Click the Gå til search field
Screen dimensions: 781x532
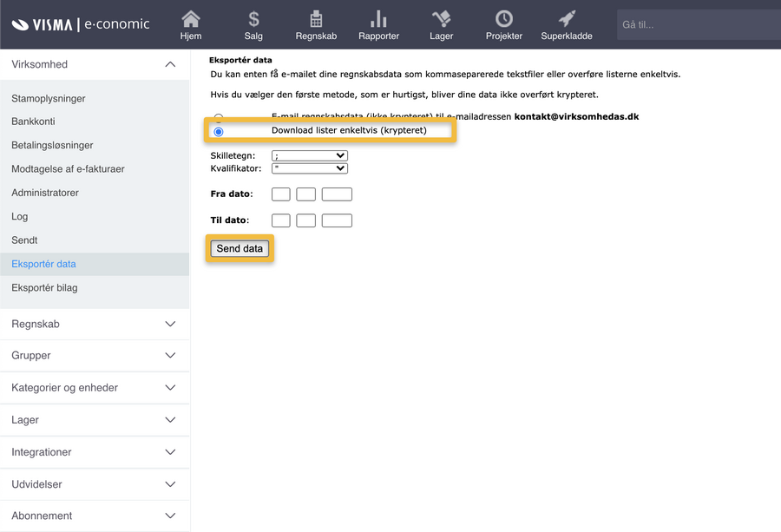tap(694, 24)
